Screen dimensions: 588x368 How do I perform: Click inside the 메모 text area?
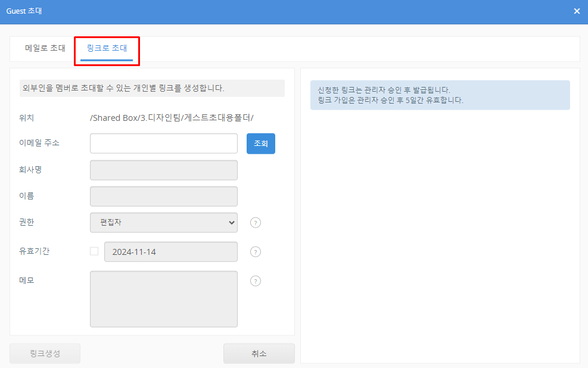[164, 299]
